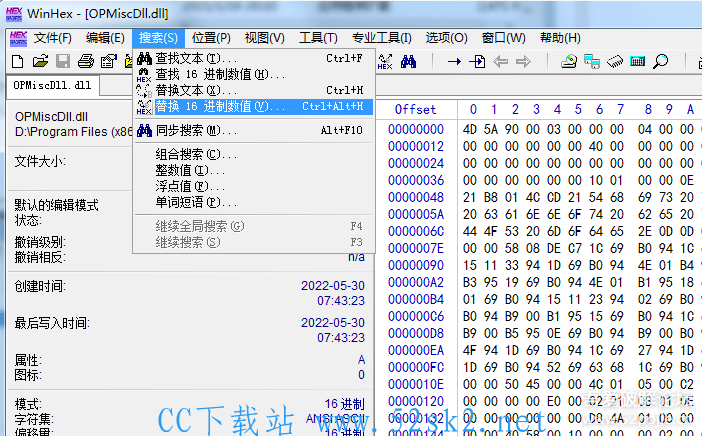Screen dimensions: 702x436
Task: Click the 最后写入时间 label in info panel
Action: coord(52,323)
